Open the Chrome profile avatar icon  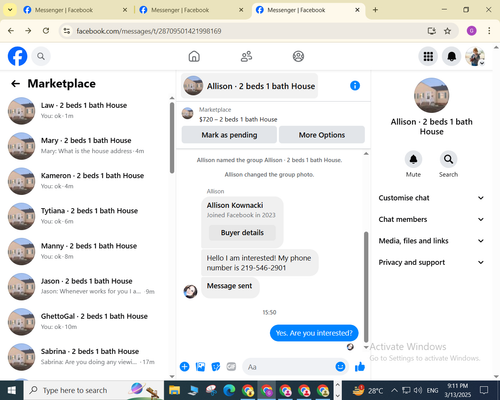click(x=471, y=31)
